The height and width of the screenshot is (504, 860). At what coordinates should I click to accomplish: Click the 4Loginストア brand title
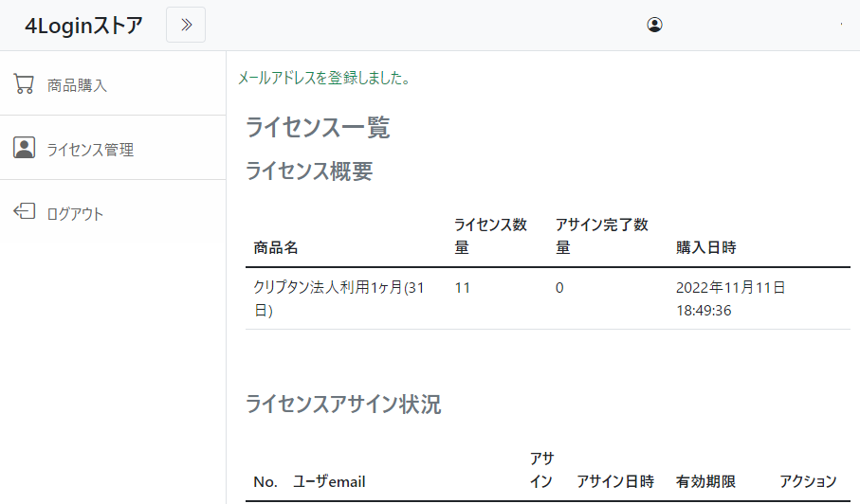[x=84, y=26]
